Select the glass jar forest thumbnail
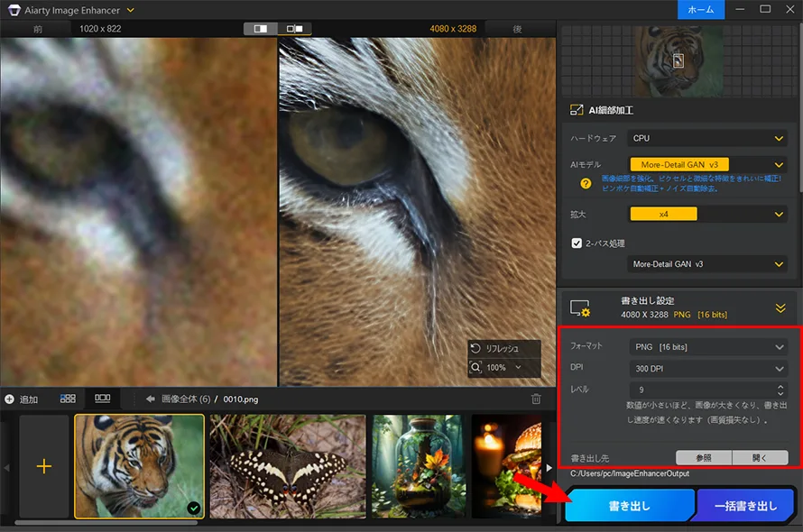The height and width of the screenshot is (532, 803). tap(419, 466)
